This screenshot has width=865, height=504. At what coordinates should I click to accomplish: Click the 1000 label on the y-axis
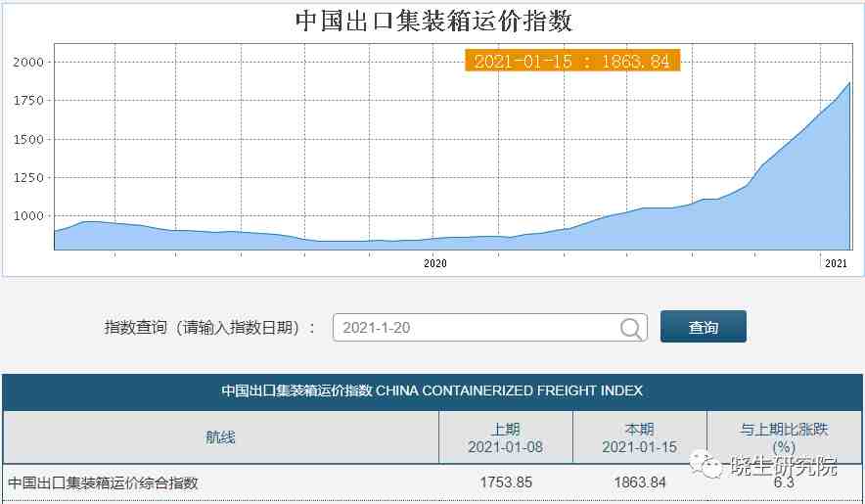pos(28,216)
